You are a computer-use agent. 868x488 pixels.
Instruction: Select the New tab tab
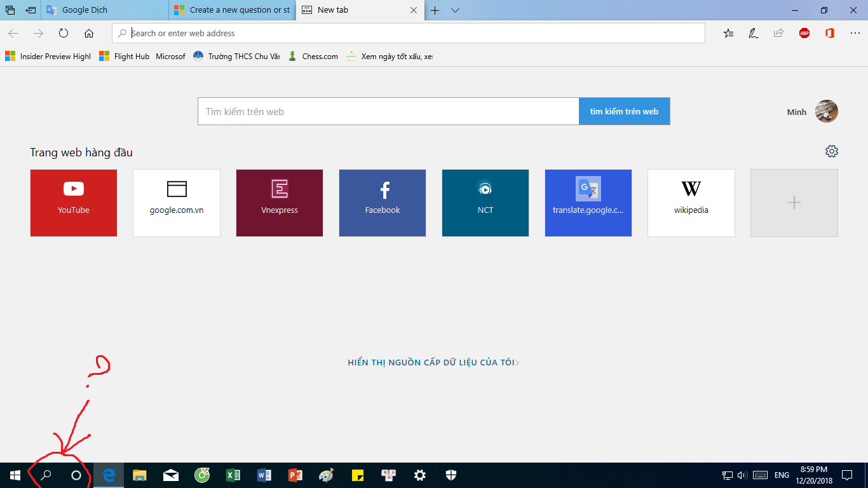[360, 10]
